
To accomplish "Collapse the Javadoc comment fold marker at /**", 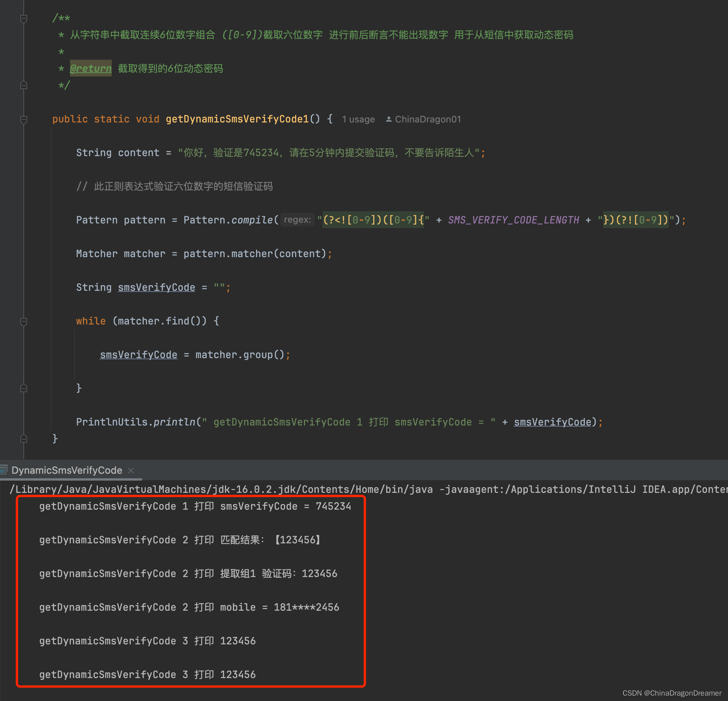I will click(24, 18).
